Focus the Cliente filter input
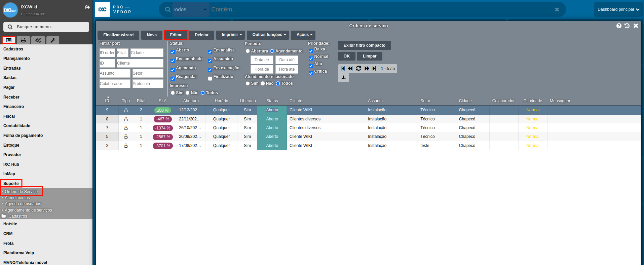The width and height of the screenshot is (644, 265). pyautogui.click(x=140, y=63)
